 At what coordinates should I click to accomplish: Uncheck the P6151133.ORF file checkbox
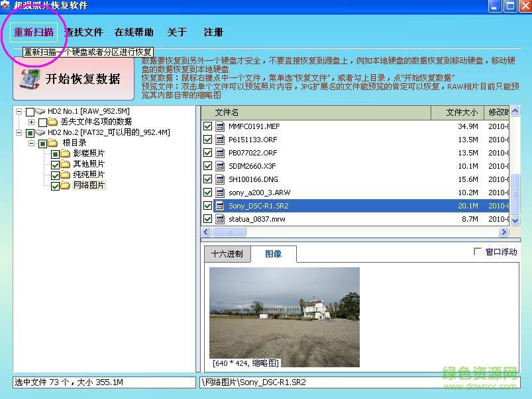pos(207,139)
